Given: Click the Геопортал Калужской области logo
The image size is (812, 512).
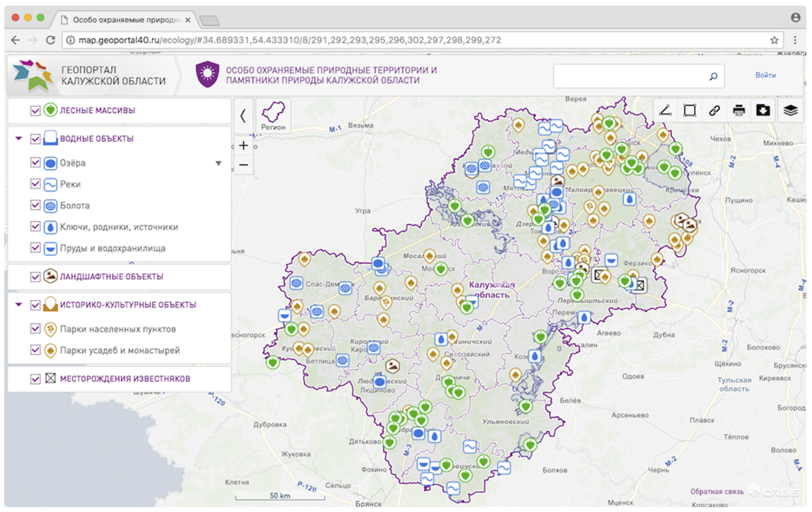Looking at the screenshot, I should click(x=89, y=75).
